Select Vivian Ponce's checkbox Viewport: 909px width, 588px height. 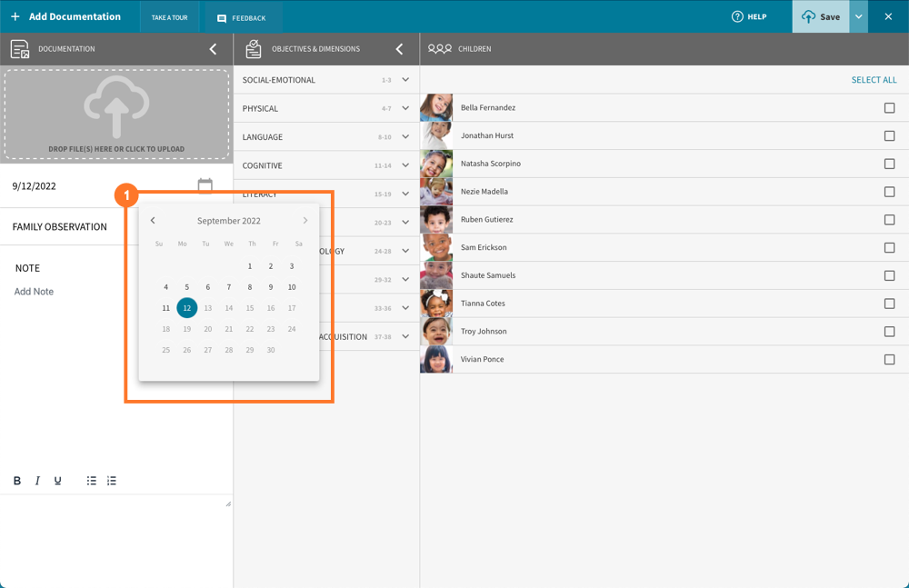(889, 359)
